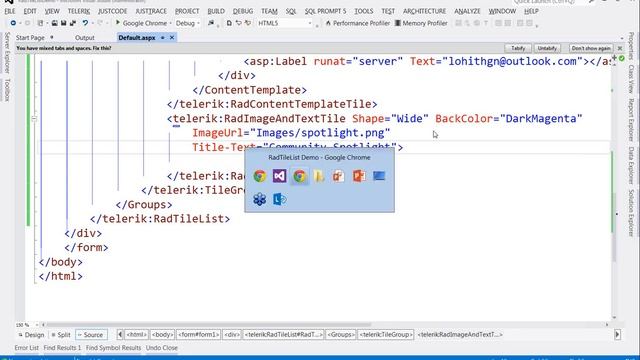Close the Default.aspx tab
The height and width of the screenshot is (360, 640).
point(172,38)
